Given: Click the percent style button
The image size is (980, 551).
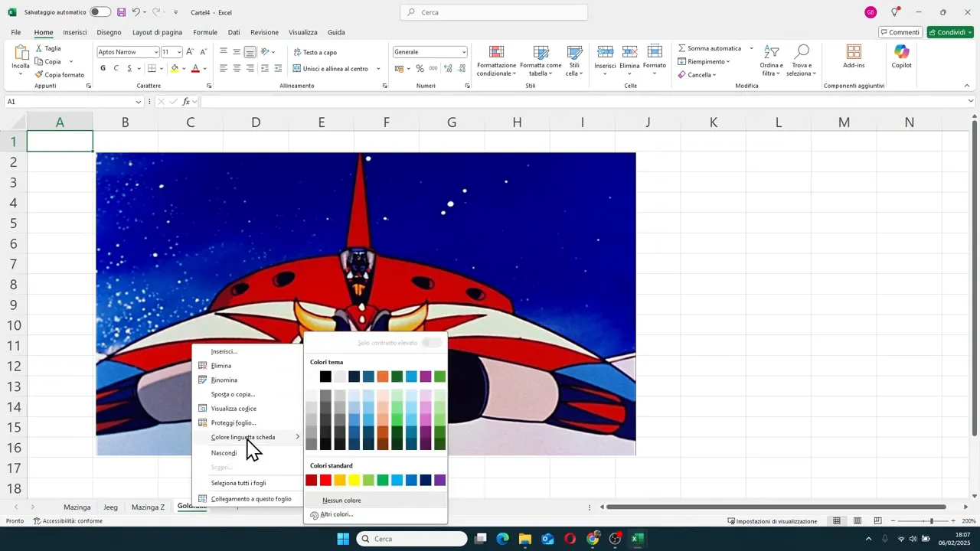Looking at the screenshot, I should 420,68.
